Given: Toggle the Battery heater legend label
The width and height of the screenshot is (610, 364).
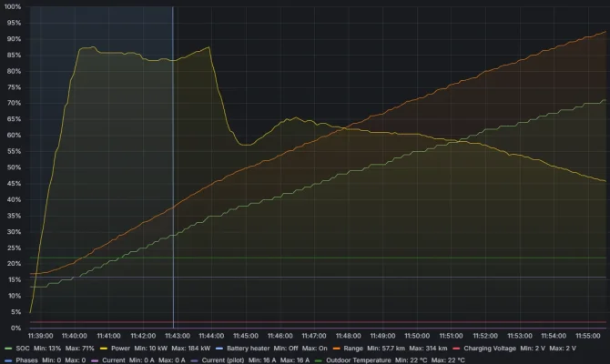Looking at the screenshot, I should (x=248, y=349).
